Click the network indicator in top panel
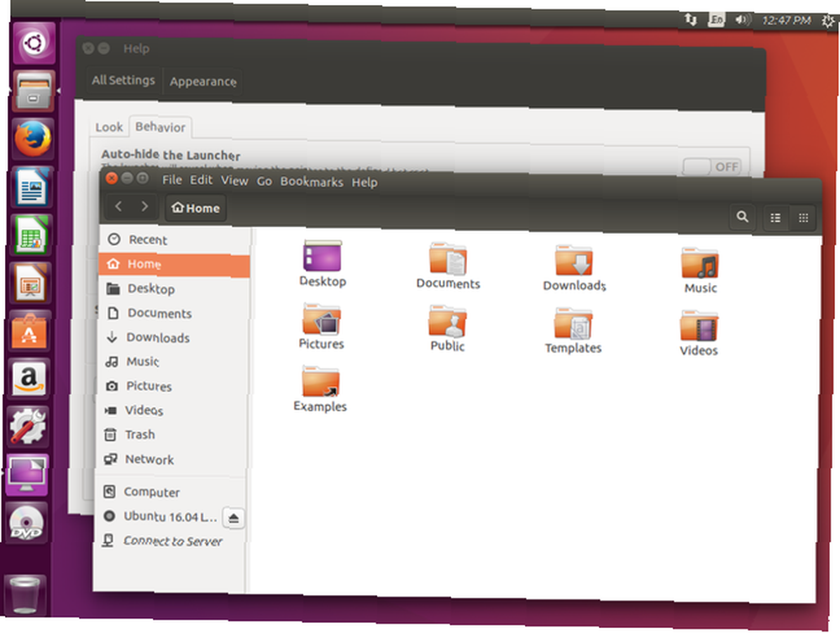The width and height of the screenshot is (840, 633). tap(691, 20)
